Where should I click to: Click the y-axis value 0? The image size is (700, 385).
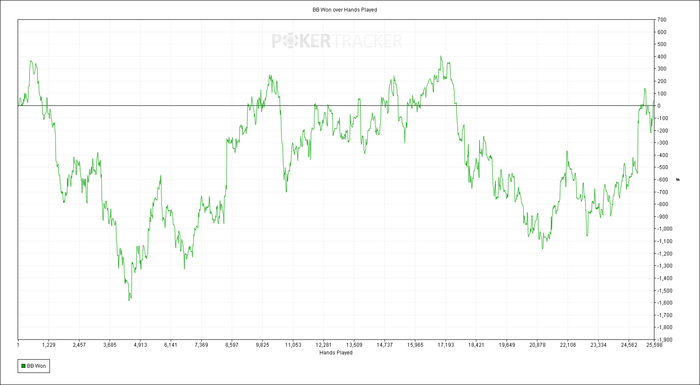click(x=658, y=106)
